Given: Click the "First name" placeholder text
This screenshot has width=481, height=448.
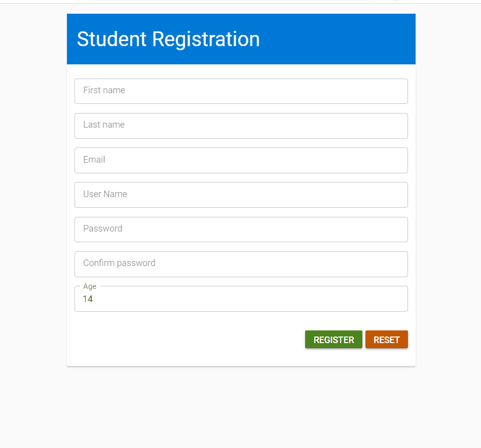Looking at the screenshot, I should (x=104, y=90).
